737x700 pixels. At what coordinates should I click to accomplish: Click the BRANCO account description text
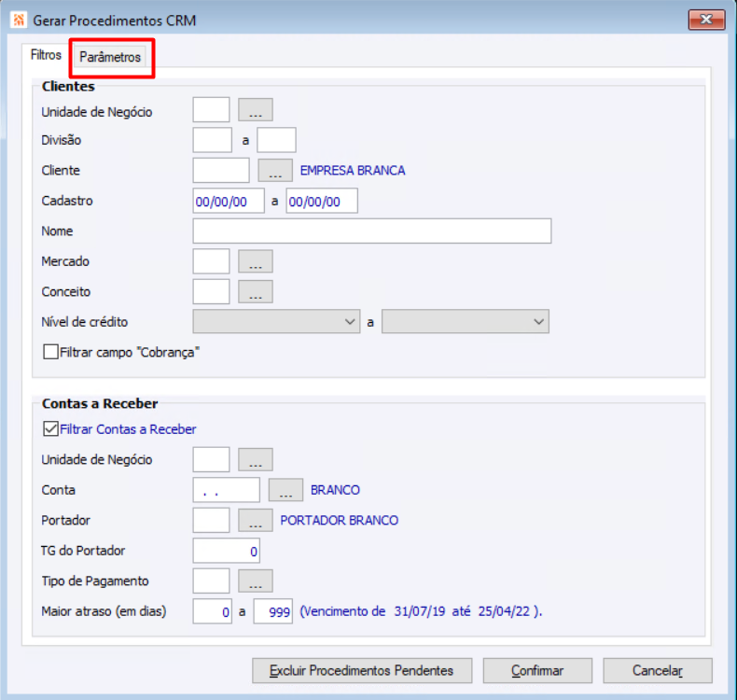[x=335, y=490]
